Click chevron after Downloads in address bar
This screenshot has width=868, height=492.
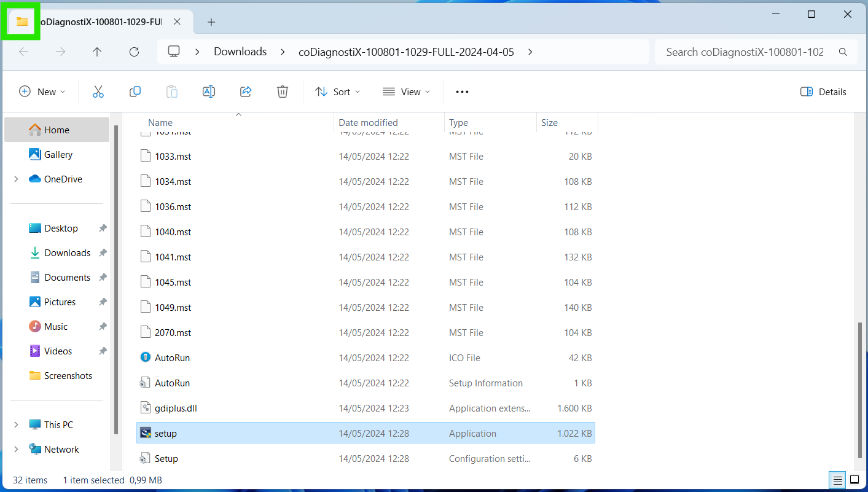pos(283,52)
